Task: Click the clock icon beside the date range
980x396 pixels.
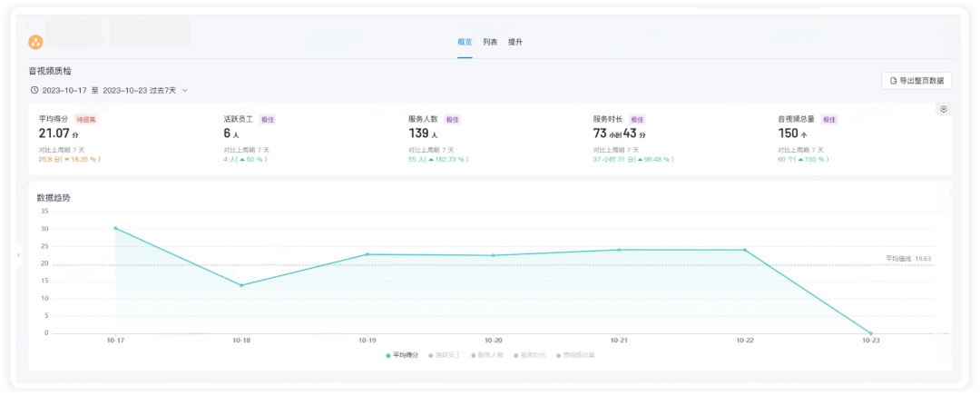Action: [34, 90]
